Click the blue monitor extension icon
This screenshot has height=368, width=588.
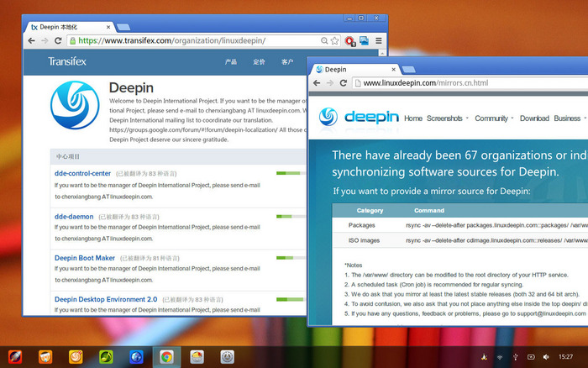(x=364, y=40)
